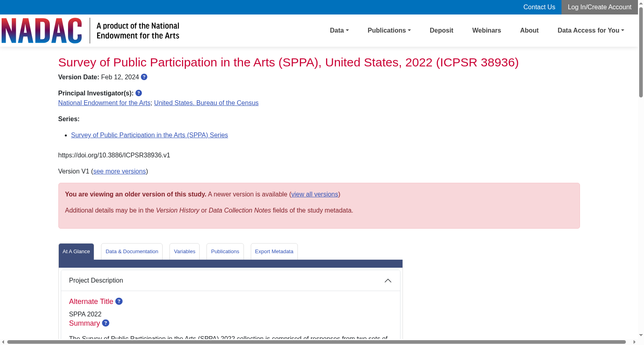Screen dimensions: 644x345
Task: Click the Feb 12, 2024 version date
Action: coord(120,77)
